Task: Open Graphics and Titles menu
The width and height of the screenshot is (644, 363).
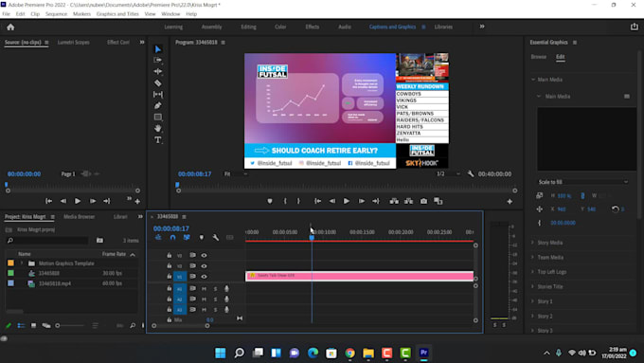Action: pos(117,14)
